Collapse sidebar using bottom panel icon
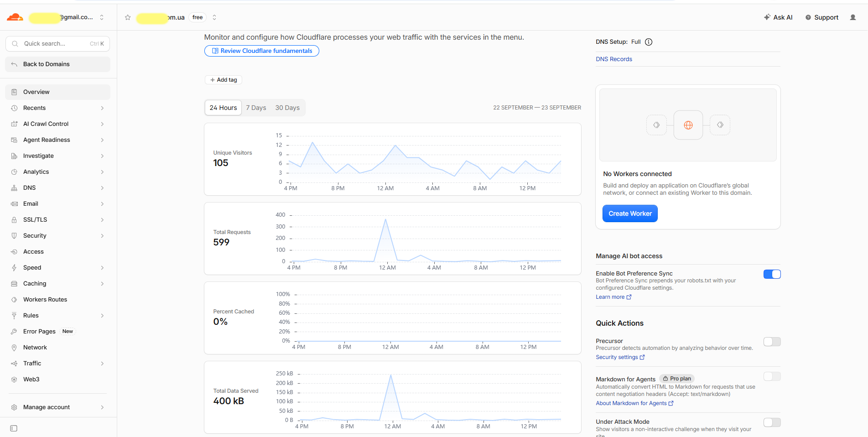Image resolution: width=868 pixels, height=437 pixels. (x=14, y=428)
